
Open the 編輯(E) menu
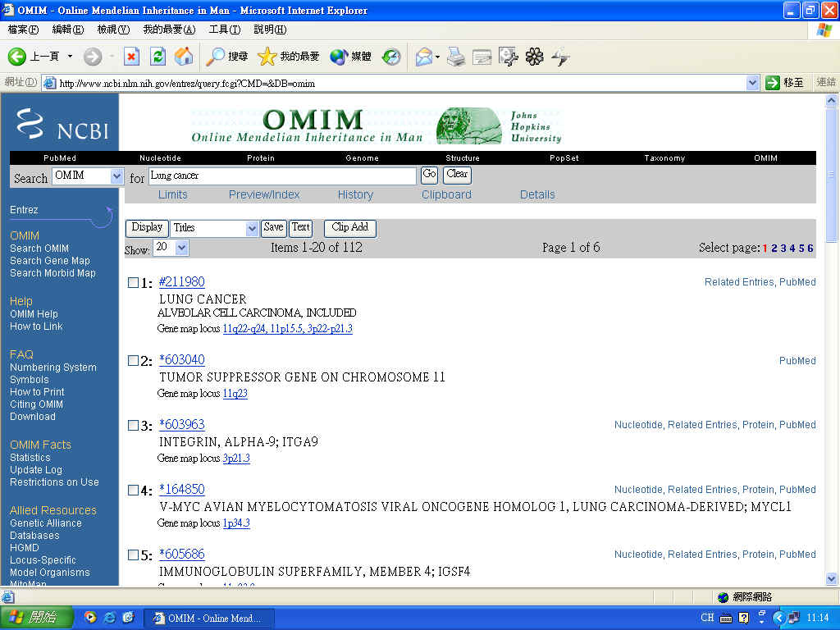point(67,30)
